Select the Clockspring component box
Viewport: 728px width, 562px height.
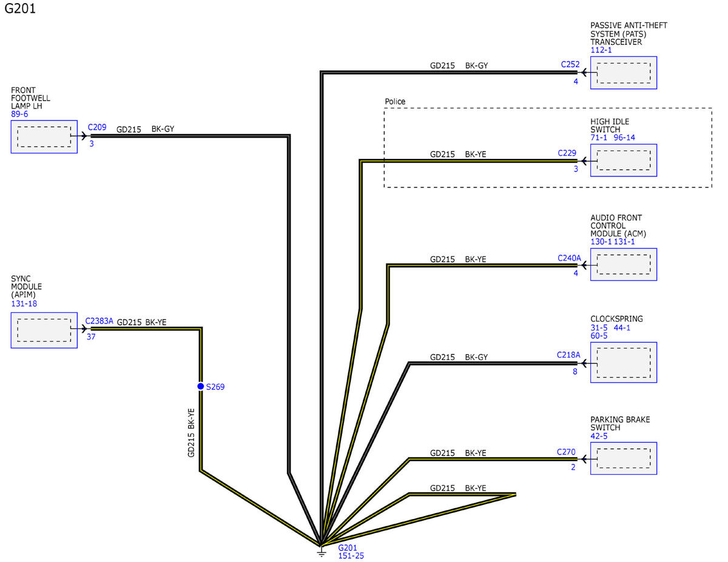624,363
